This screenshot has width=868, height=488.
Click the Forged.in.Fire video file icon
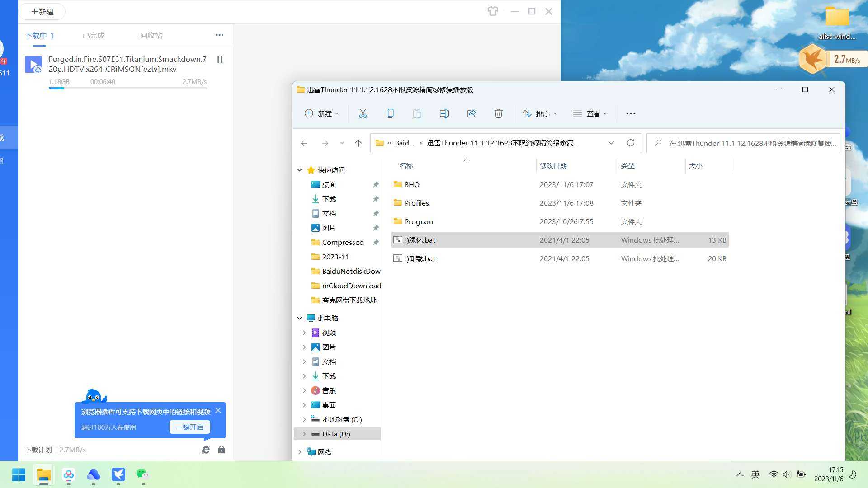point(33,64)
